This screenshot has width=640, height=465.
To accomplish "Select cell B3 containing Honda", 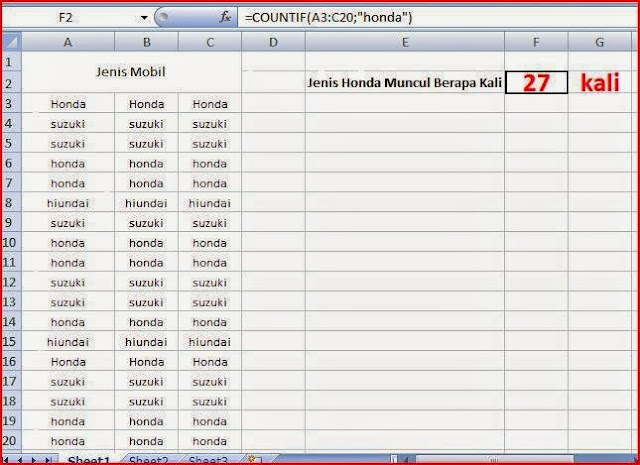I will (x=147, y=104).
